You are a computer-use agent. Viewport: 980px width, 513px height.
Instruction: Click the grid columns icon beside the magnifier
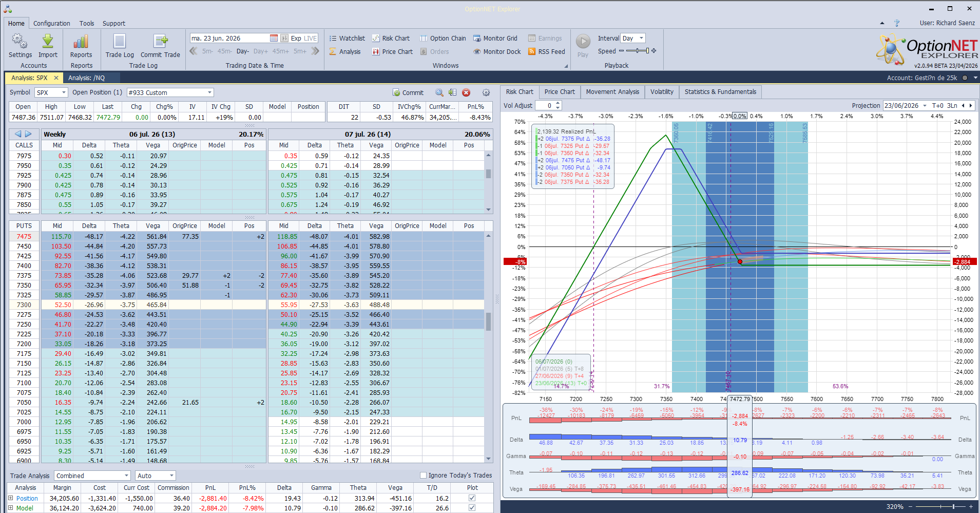(x=452, y=92)
